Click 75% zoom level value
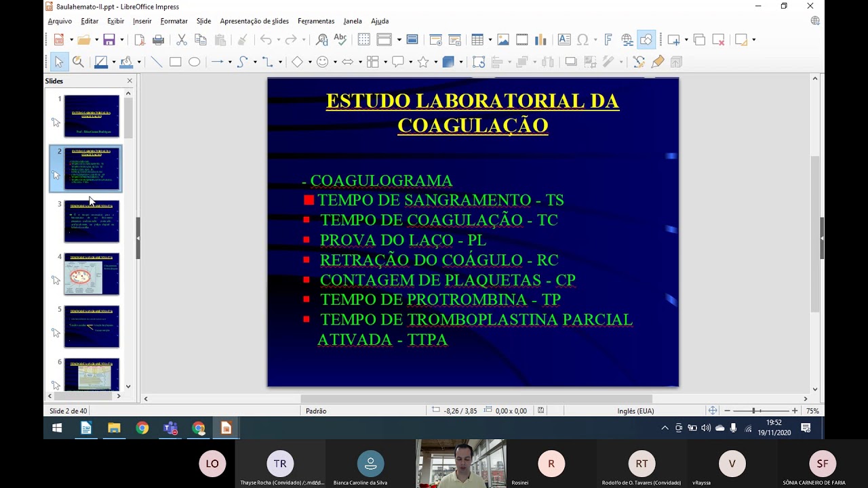The width and height of the screenshot is (868, 488). (x=812, y=411)
